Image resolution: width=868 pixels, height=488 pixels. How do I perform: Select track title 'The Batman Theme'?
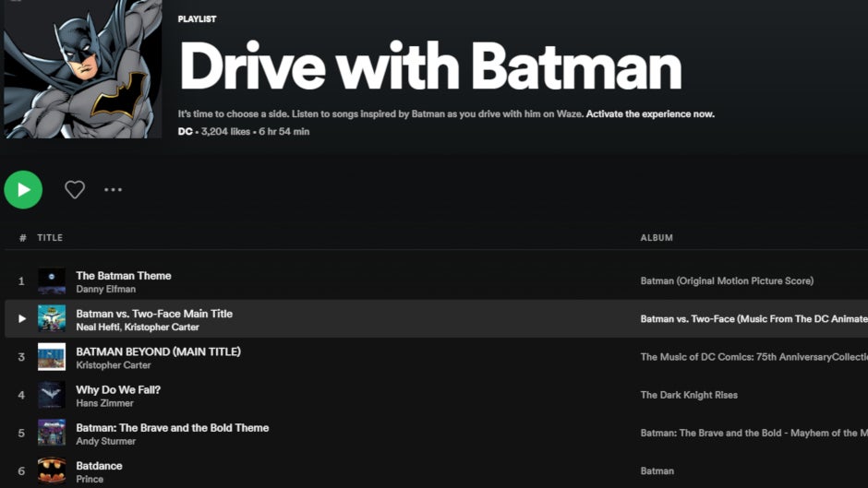click(x=124, y=276)
